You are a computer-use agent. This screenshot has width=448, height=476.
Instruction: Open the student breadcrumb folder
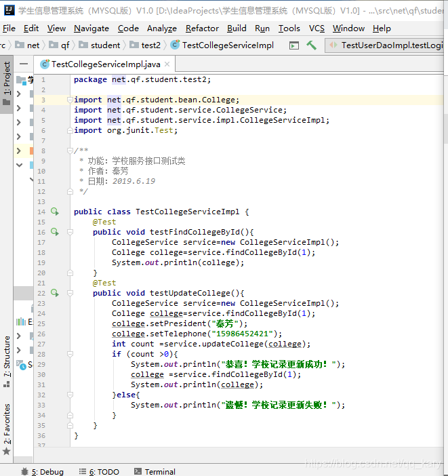100,45
